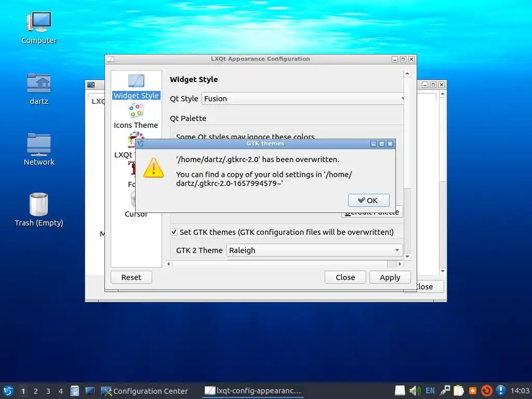Click the orange update notifier tray icon

coord(486,391)
